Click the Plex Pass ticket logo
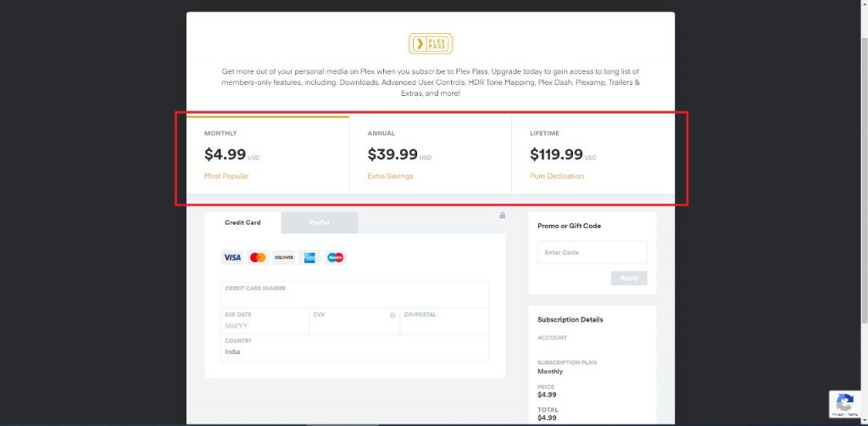The image size is (868, 426). pyautogui.click(x=431, y=44)
